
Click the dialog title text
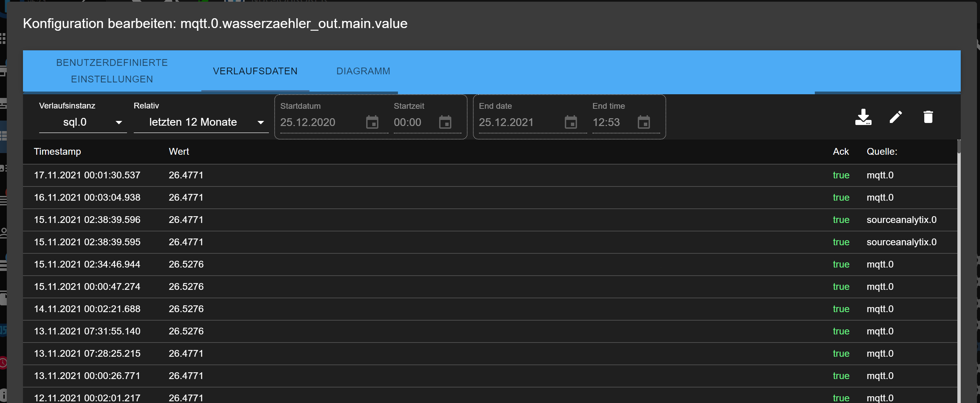tap(215, 24)
